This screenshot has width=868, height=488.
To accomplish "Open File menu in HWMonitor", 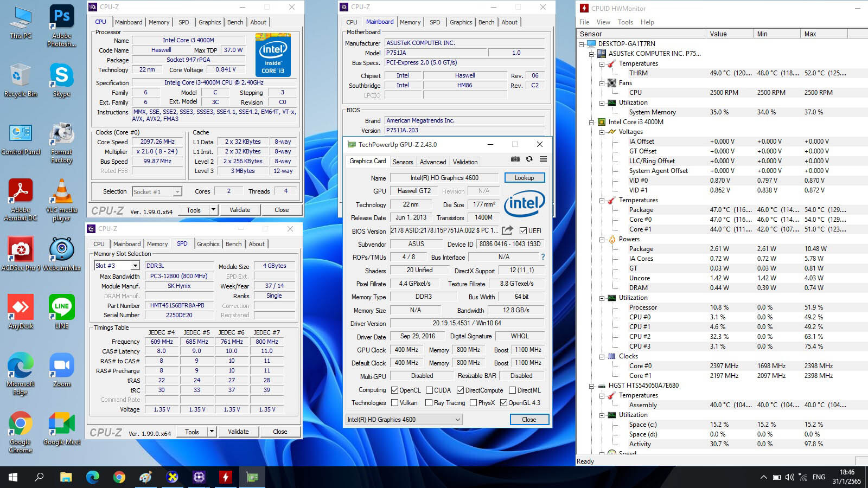I will pos(584,22).
